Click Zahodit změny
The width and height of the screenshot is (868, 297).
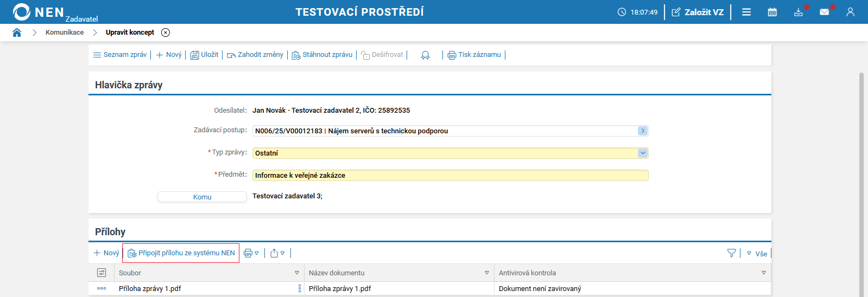[x=255, y=55]
